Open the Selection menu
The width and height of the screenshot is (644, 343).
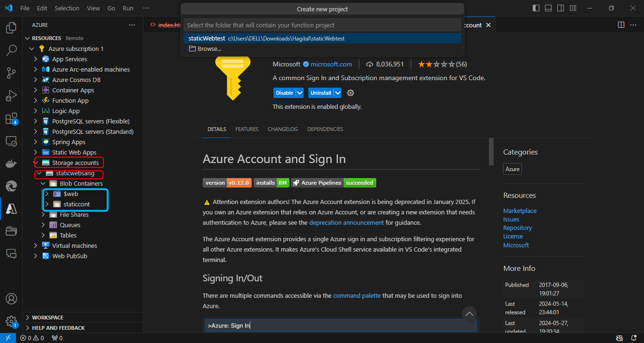pos(67,8)
